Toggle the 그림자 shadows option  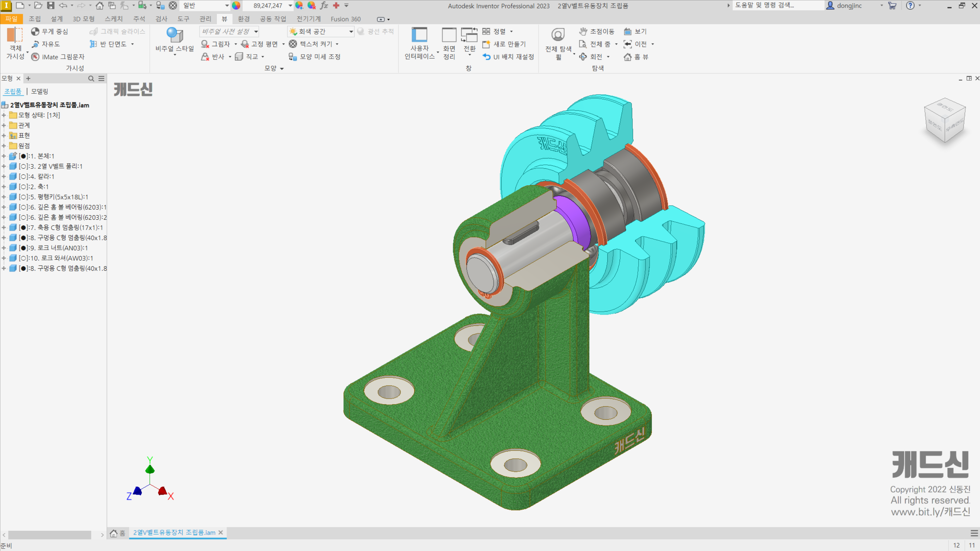point(216,44)
